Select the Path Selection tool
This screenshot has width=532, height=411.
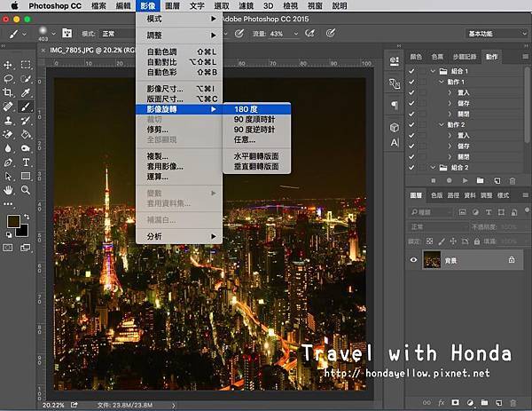[8, 176]
